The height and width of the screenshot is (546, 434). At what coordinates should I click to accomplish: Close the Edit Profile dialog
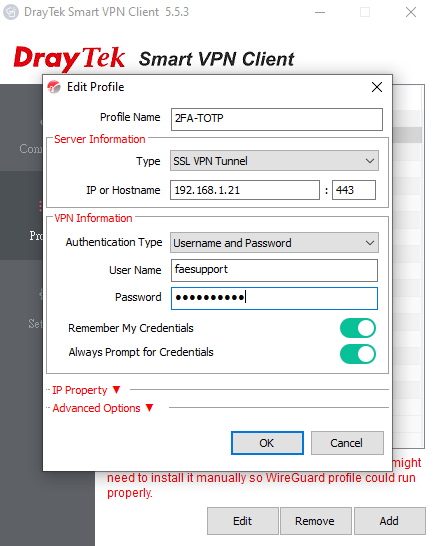coord(377,87)
